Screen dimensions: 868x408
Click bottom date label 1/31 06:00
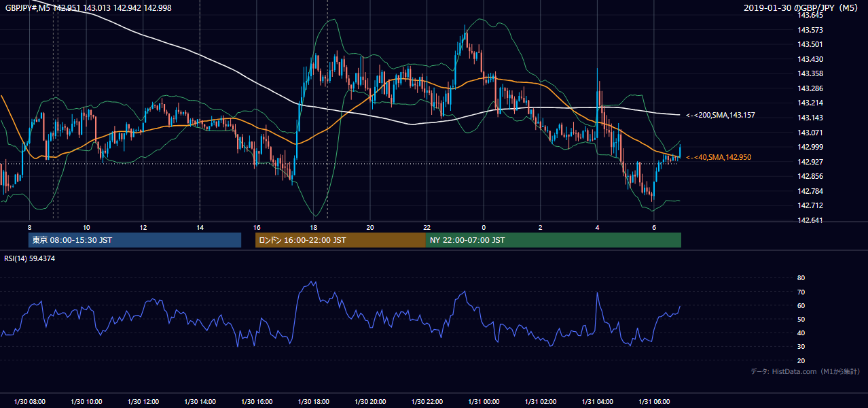point(653,402)
